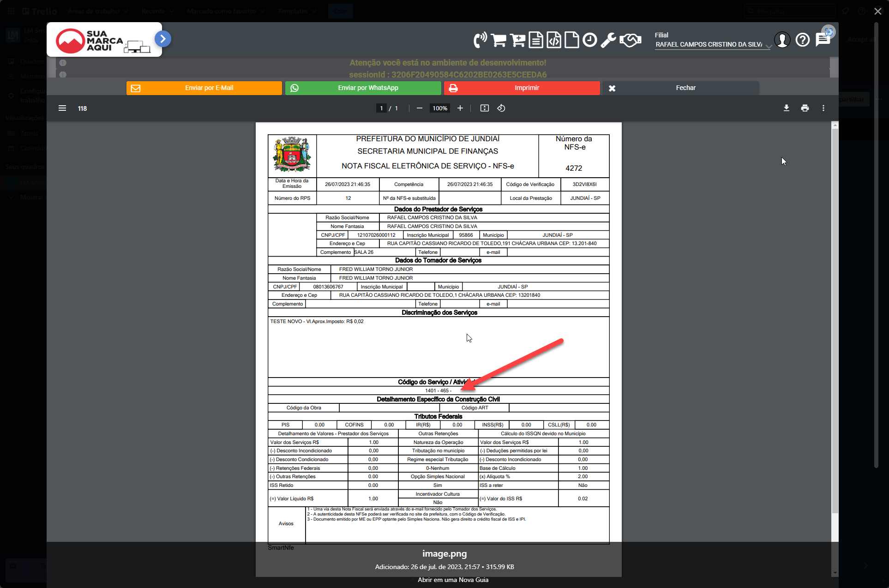Click the image.png file name caption

444,553
